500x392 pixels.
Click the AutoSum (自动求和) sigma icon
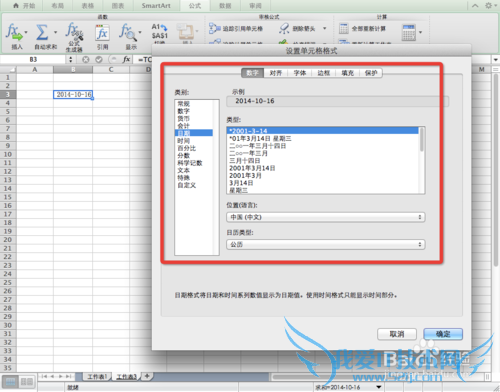click(42, 32)
